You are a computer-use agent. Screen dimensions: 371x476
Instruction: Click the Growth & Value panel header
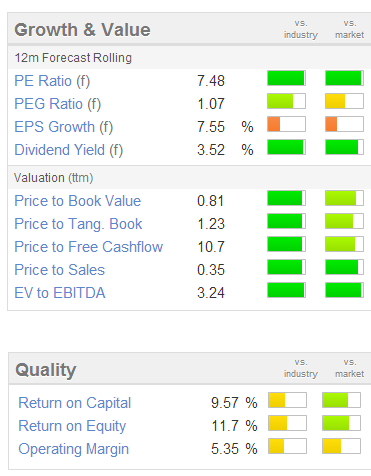click(x=189, y=29)
